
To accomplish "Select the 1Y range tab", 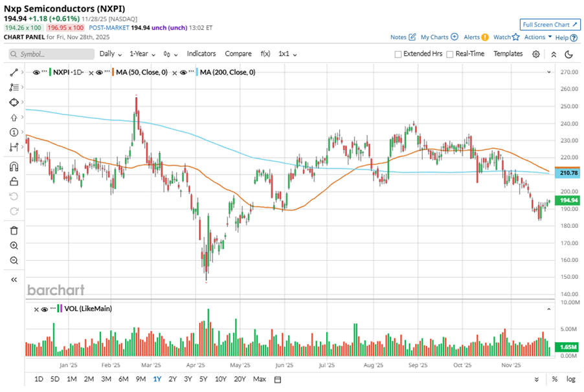I will tap(157, 379).
